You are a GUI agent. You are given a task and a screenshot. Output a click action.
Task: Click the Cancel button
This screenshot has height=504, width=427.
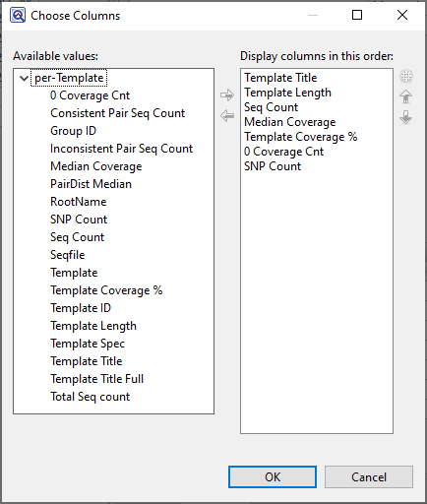coord(369,477)
